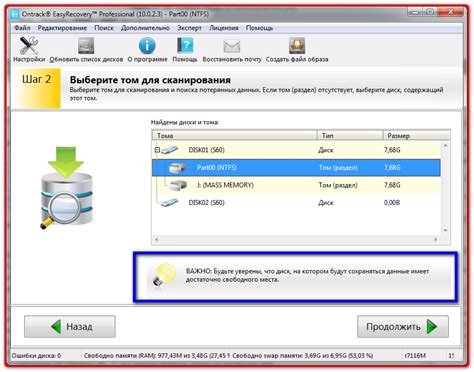This screenshot has width=474, height=372.
Task: Select DISK01 (S60) disk row
Action: click(x=296, y=150)
